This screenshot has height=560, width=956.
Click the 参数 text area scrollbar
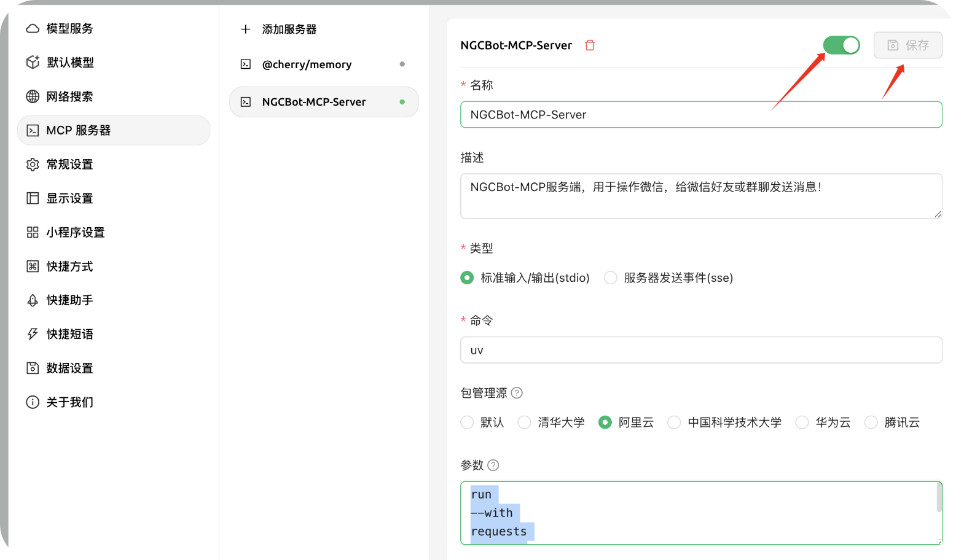coord(939,498)
